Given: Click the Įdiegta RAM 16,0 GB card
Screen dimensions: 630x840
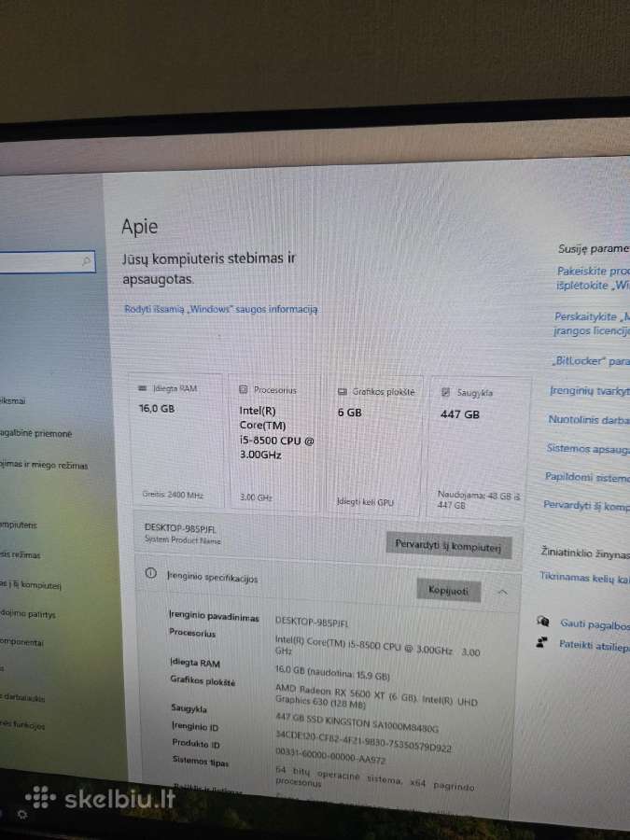Looking at the screenshot, I should [x=175, y=440].
